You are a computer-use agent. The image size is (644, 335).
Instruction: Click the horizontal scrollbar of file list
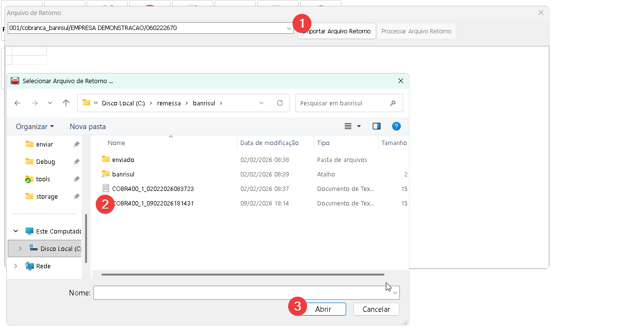click(x=243, y=275)
